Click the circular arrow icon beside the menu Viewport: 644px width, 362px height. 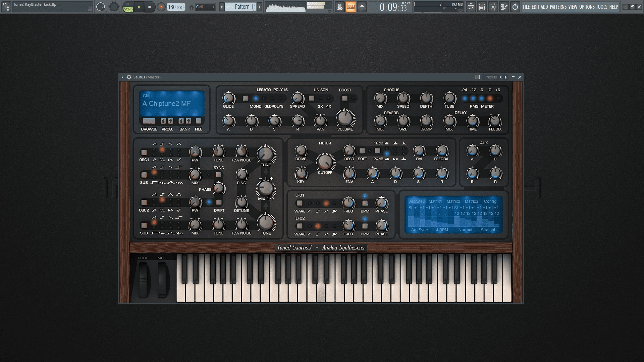(515, 7)
